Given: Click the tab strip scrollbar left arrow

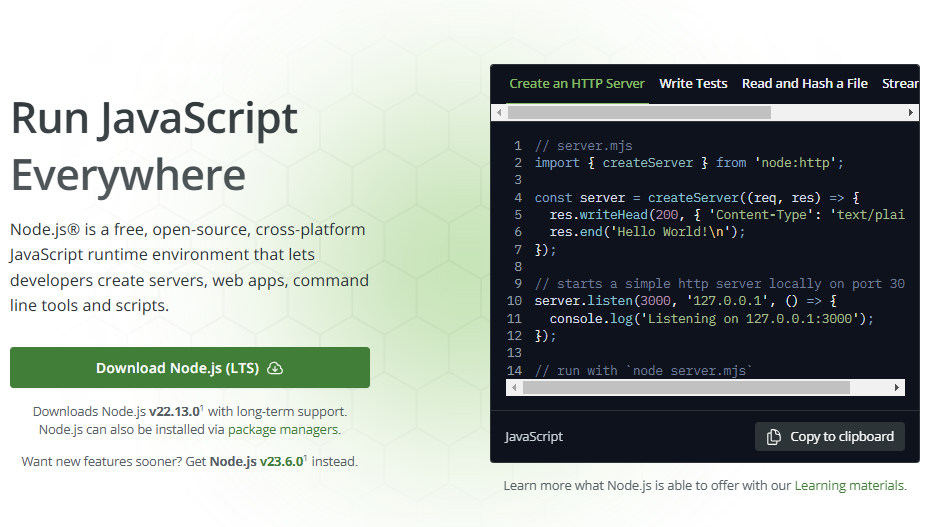Looking at the screenshot, I should pyautogui.click(x=499, y=113).
